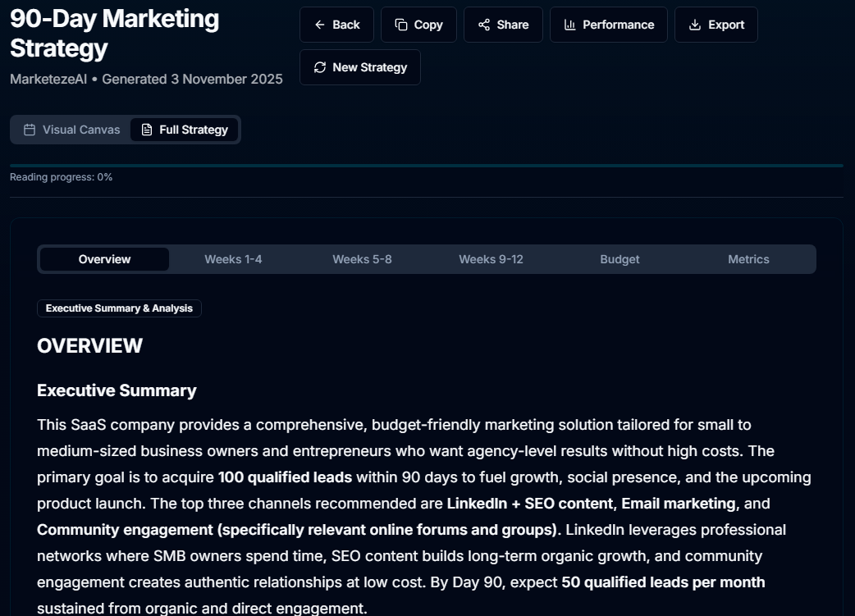
Task: Click the back arrow icon
Action: click(320, 25)
